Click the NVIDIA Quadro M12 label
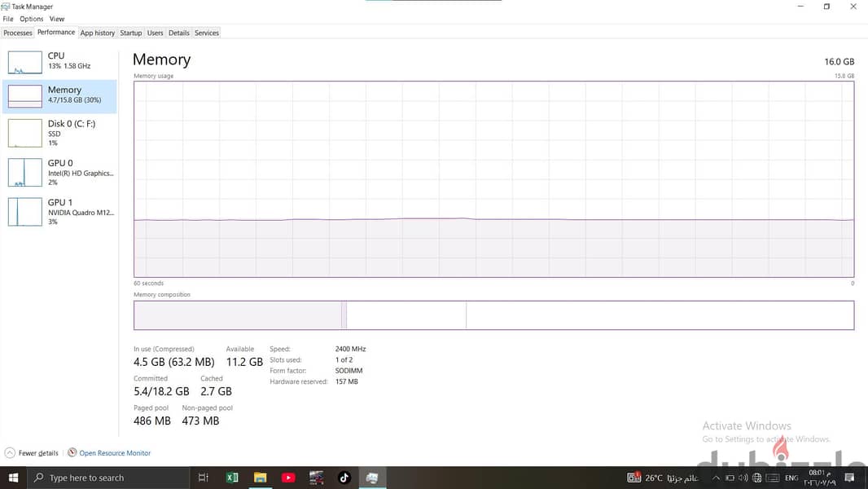Screen dimensions: 868x489 pos(81,213)
